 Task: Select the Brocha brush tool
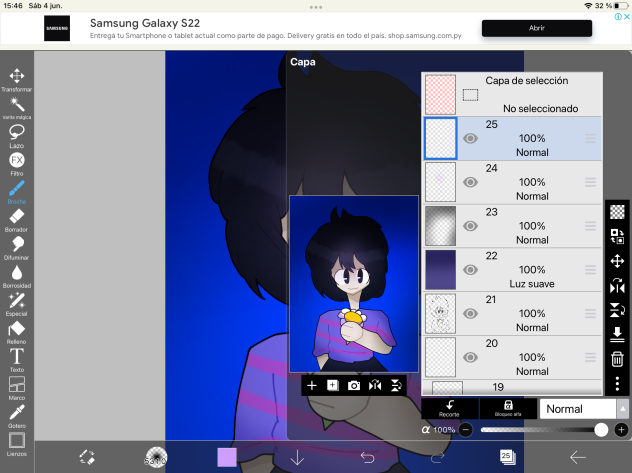pyautogui.click(x=17, y=192)
